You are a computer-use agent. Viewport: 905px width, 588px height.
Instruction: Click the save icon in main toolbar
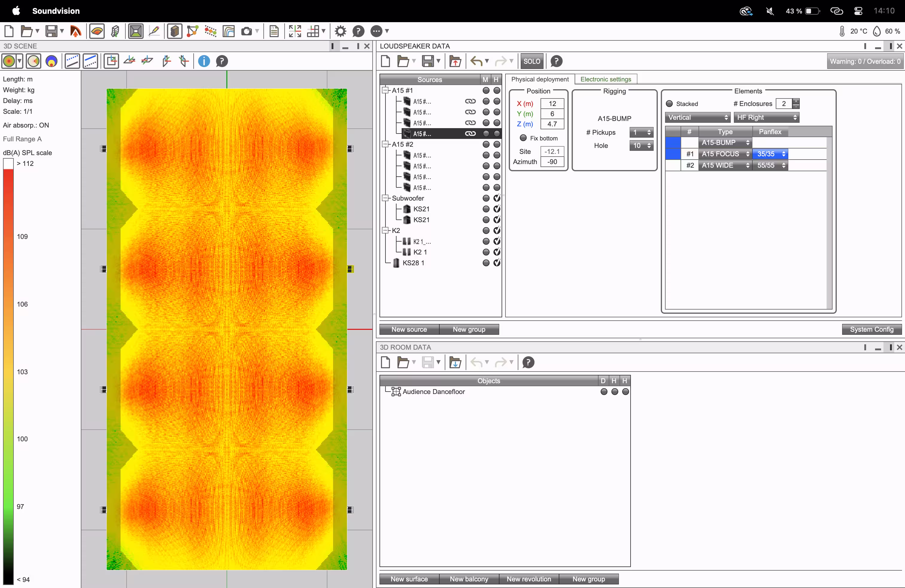pyautogui.click(x=51, y=31)
